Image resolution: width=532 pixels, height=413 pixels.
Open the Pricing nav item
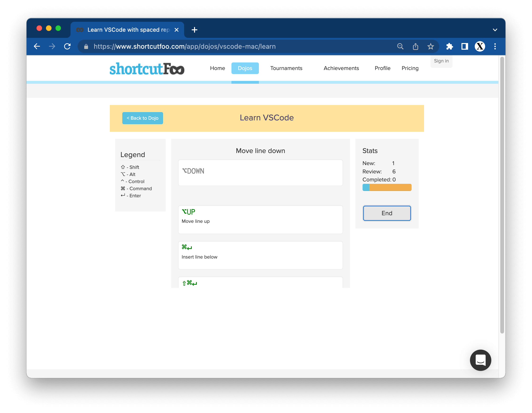pos(410,68)
